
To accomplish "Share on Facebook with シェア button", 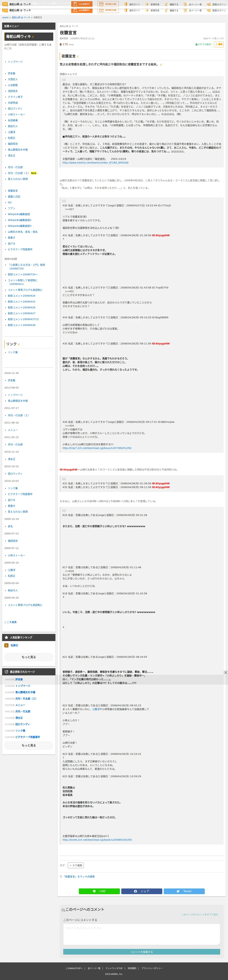I will point(142,891).
